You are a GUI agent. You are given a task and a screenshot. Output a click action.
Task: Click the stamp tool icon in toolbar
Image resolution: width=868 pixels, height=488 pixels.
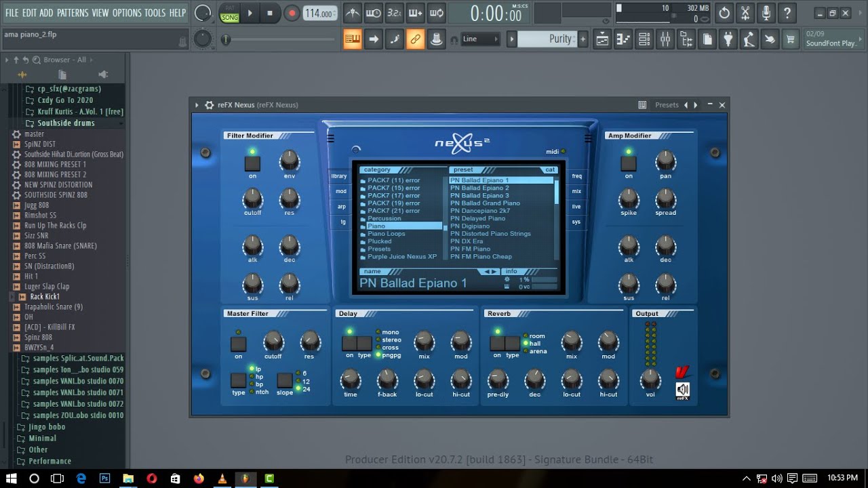(437, 39)
